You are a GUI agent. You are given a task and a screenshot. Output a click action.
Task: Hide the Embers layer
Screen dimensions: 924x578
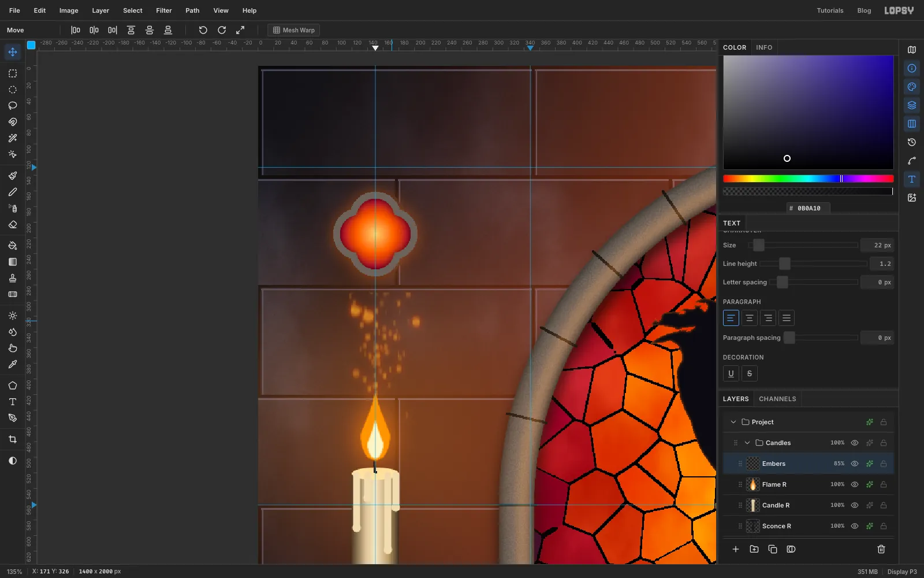855,464
